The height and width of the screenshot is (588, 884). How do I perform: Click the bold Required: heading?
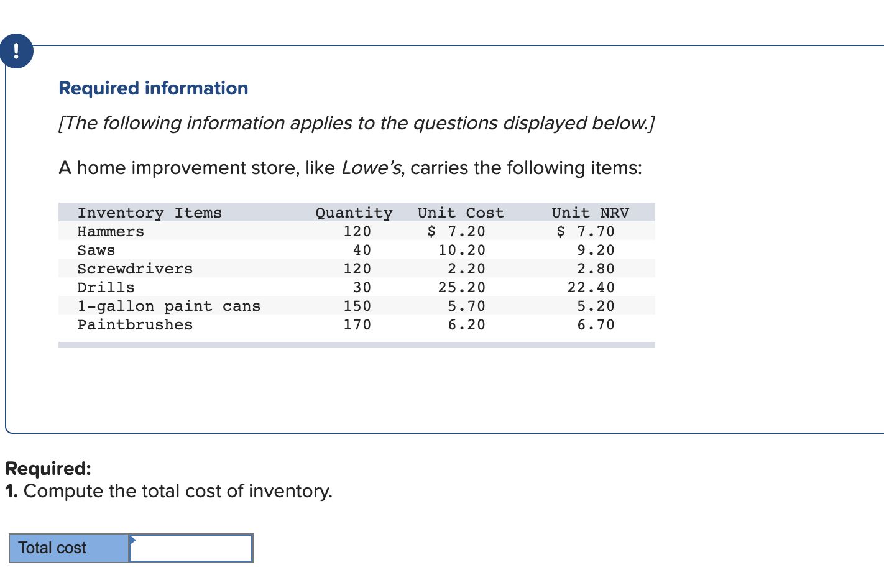48,468
